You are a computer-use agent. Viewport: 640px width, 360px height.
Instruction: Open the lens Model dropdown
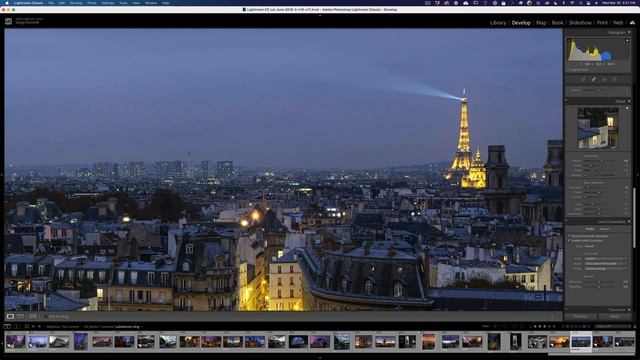pos(605,264)
